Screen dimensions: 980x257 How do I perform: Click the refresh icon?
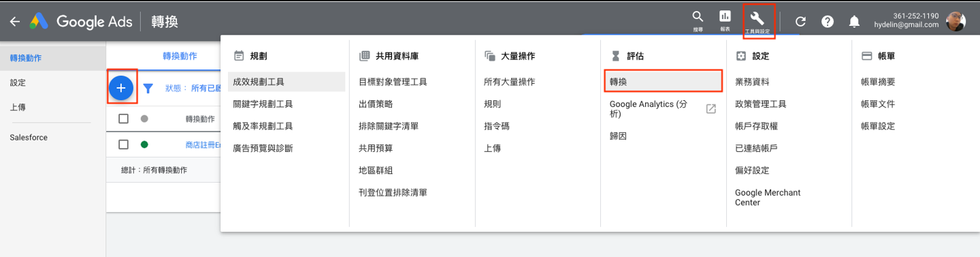coord(800,22)
